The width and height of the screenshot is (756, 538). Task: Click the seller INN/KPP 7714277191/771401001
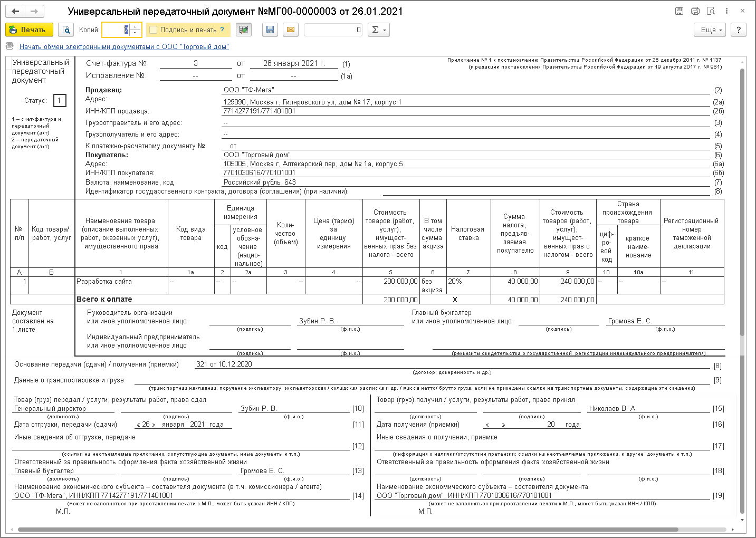tap(260, 111)
